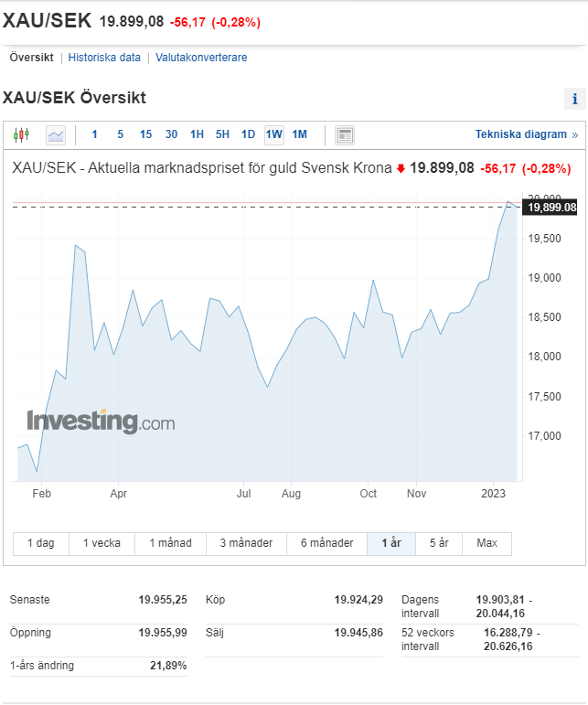This screenshot has height=705, width=588.
Task: Open the Historiska data tab
Action: click(104, 58)
